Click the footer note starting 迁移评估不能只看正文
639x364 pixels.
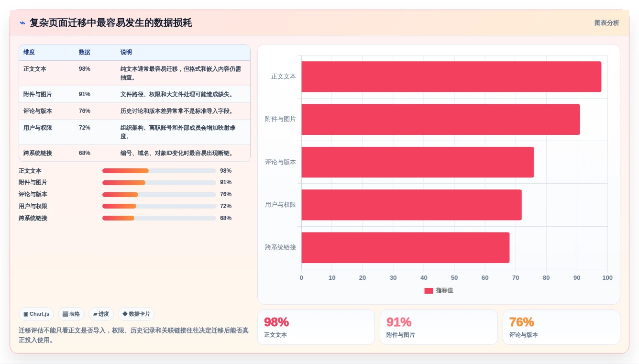(x=133, y=335)
